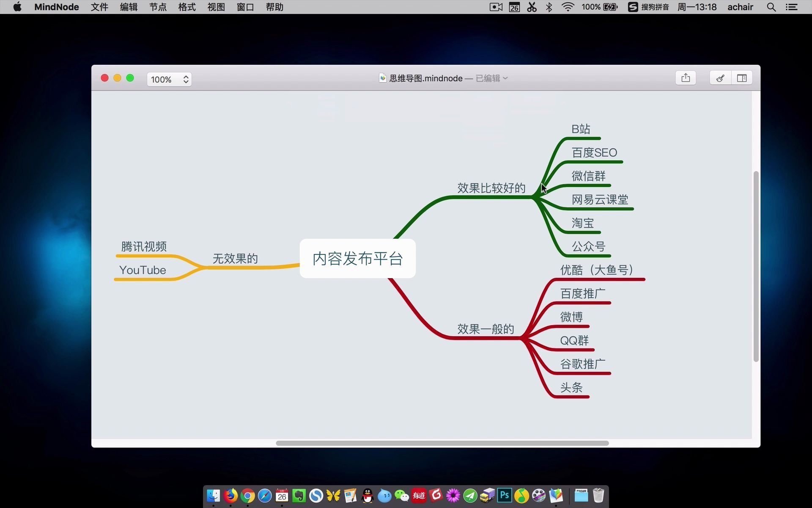Image resolution: width=812 pixels, height=508 pixels.
Task: Open Spotlight search icon
Action: click(x=771, y=7)
